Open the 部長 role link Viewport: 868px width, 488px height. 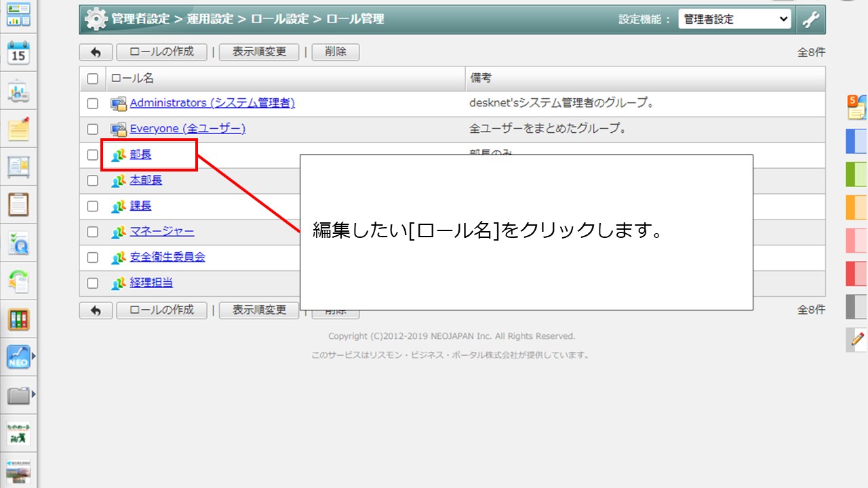pyautogui.click(x=140, y=155)
